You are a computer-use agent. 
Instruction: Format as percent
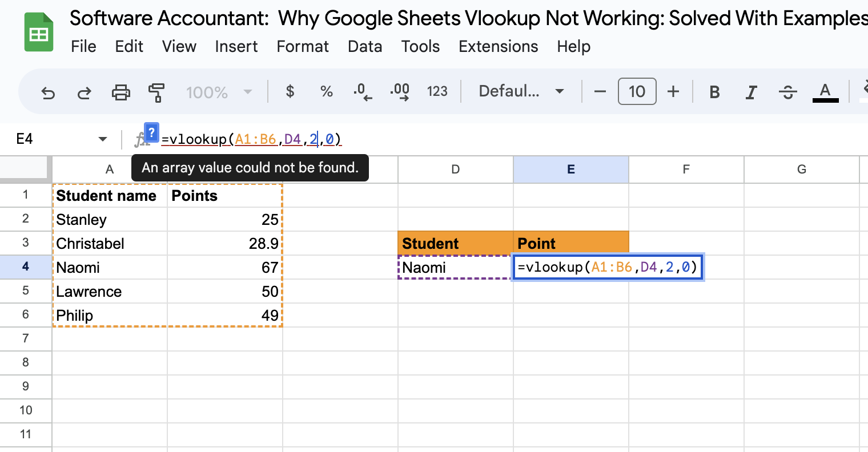coord(327,91)
